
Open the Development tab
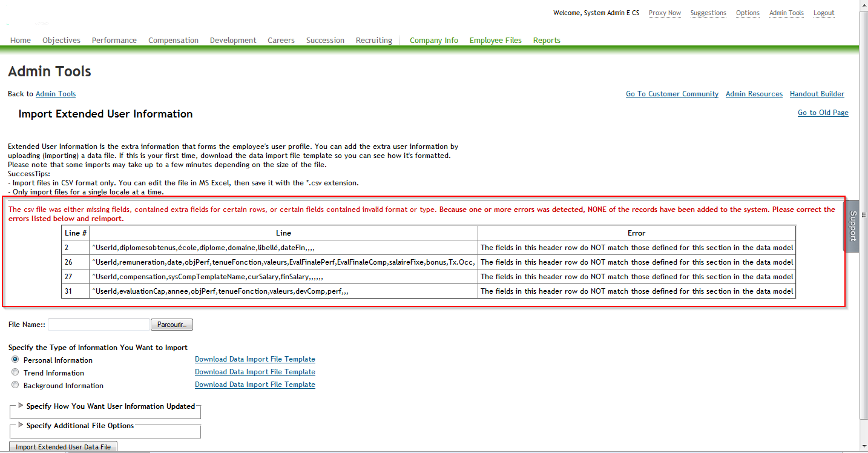(233, 41)
